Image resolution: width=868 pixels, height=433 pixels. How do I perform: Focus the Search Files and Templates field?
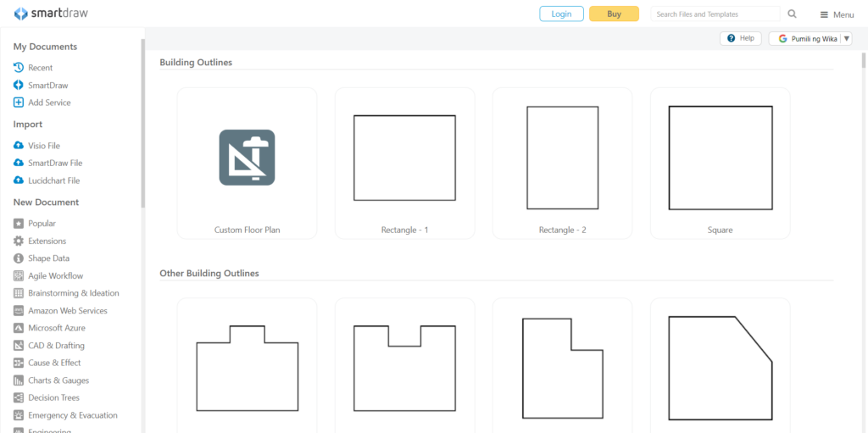click(x=714, y=14)
